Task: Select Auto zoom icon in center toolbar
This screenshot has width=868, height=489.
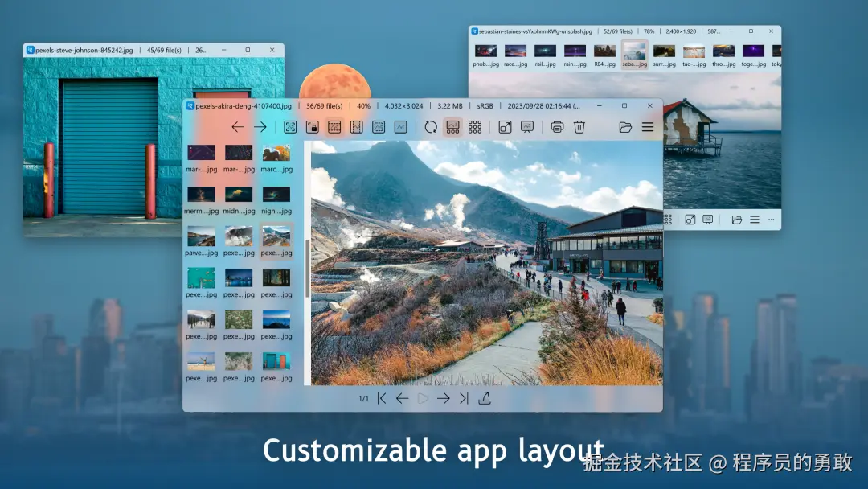Action: 290,127
